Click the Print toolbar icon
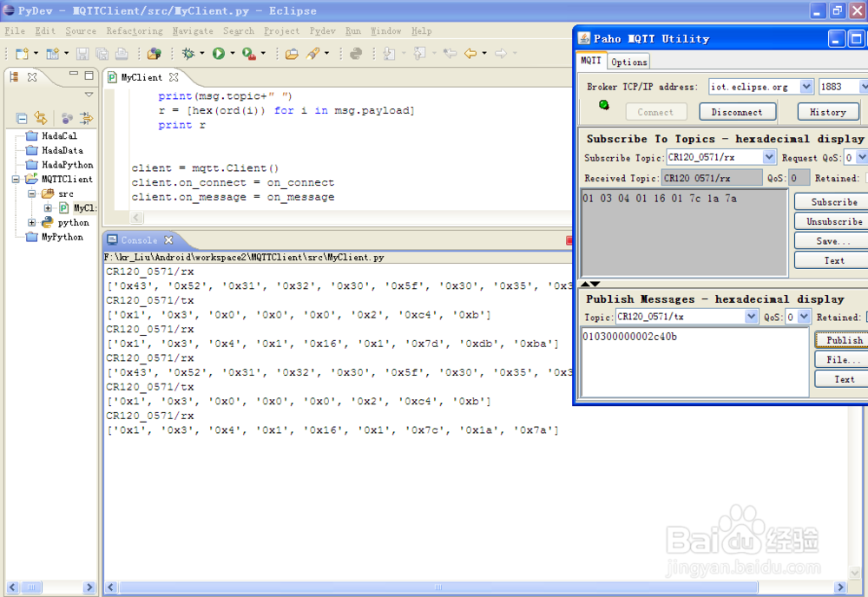The image size is (868, 597). pos(122,53)
